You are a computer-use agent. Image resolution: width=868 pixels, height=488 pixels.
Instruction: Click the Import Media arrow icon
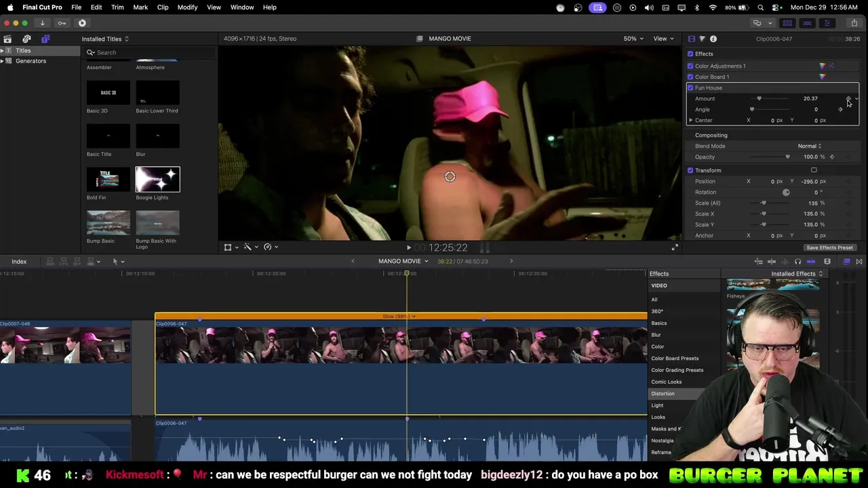42,23
